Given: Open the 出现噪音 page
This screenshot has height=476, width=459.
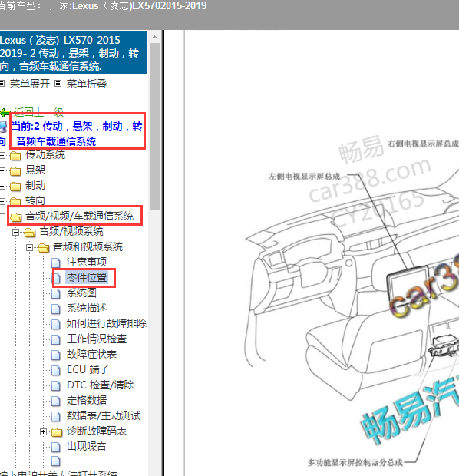Looking at the screenshot, I should tap(87, 446).
